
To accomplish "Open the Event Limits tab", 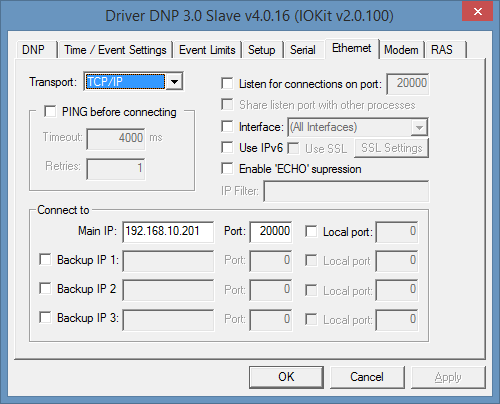I will point(207,50).
